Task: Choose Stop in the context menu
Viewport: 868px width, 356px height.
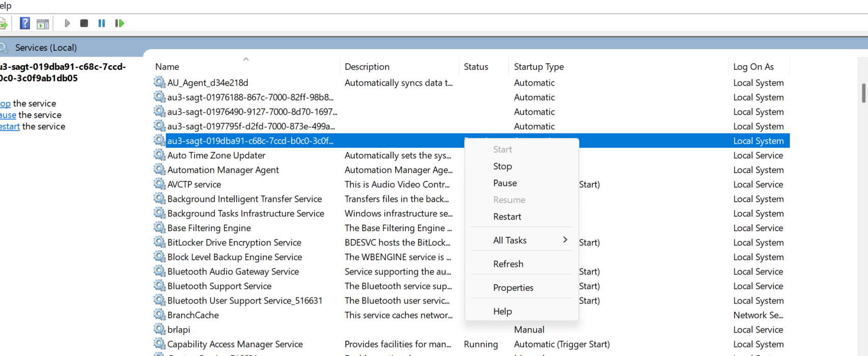Action: pos(522,166)
